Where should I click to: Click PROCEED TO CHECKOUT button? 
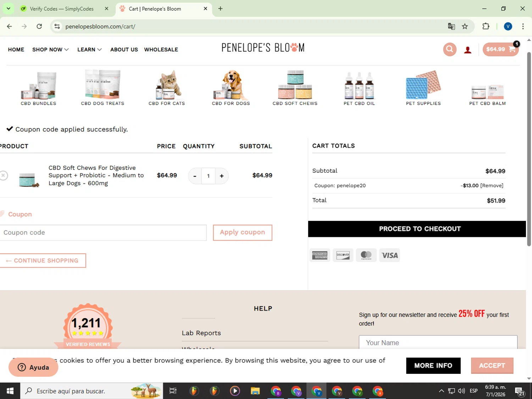[x=417, y=229]
